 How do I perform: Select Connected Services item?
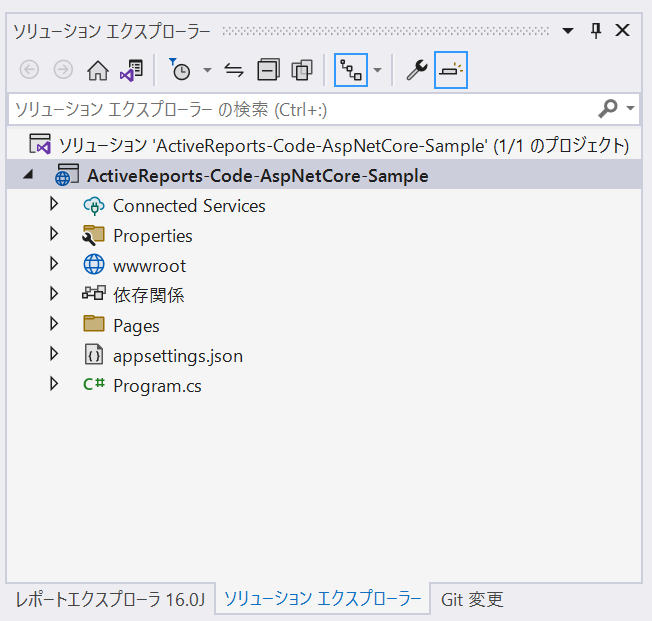[189, 206]
